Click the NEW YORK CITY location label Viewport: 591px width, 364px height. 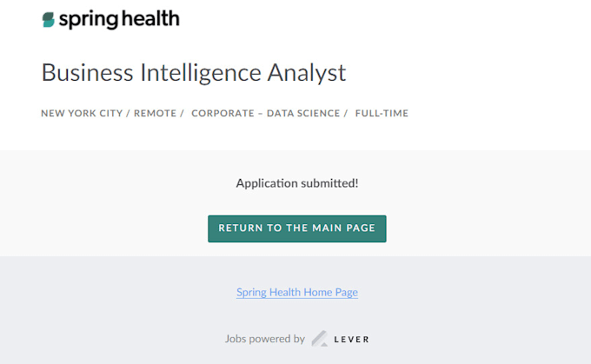[x=82, y=114]
